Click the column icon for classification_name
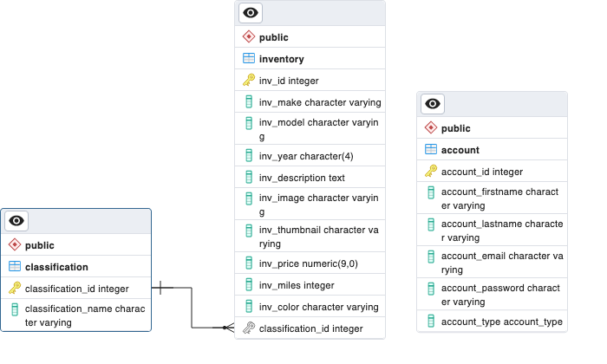The height and width of the screenshot is (364, 607). tap(15, 309)
